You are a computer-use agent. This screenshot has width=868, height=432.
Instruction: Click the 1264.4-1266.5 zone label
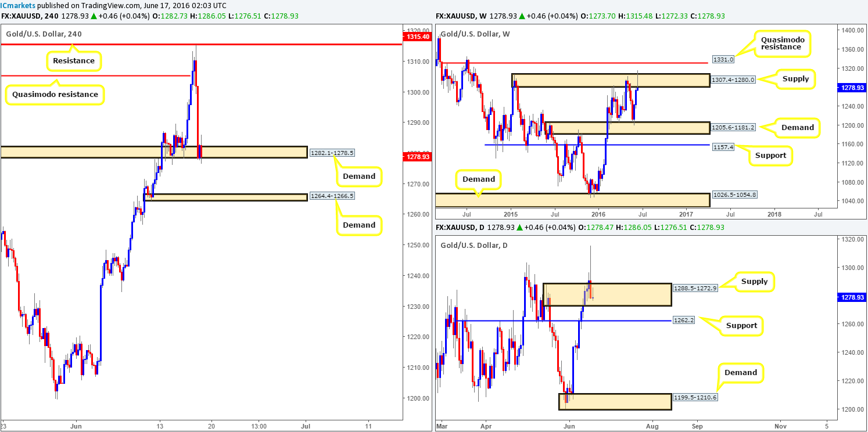tap(331, 196)
